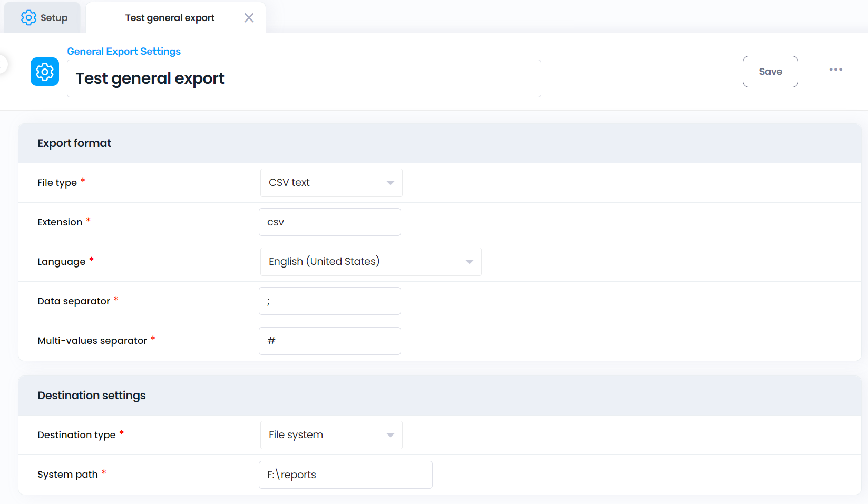The image size is (868, 504).
Task: Open the three-dots more options menu
Action: pyautogui.click(x=835, y=70)
